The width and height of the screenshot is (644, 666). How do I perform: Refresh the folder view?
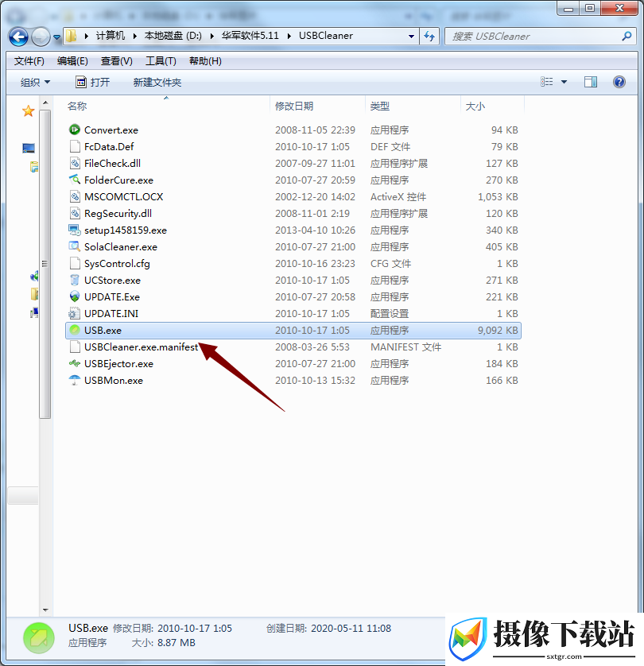click(429, 36)
